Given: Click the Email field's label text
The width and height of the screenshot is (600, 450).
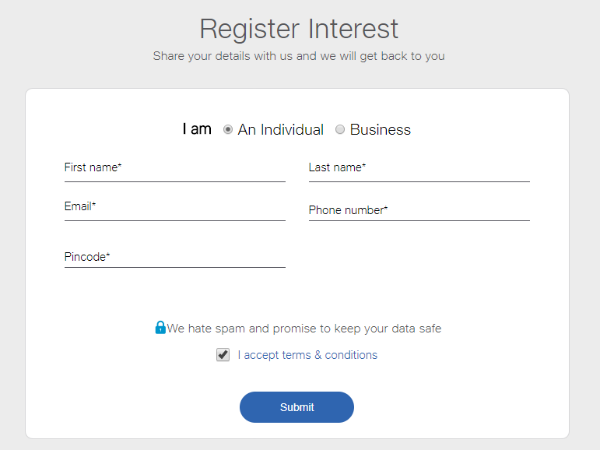Looking at the screenshot, I should click(80, 206).
